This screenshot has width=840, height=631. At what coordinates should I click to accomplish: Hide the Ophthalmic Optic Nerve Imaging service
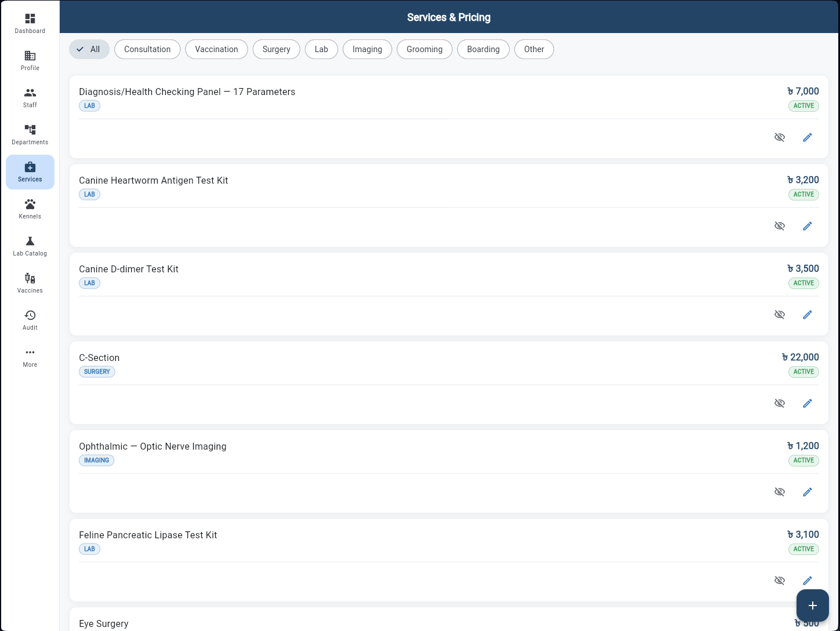pyautogui.click(x=780, y=491)
